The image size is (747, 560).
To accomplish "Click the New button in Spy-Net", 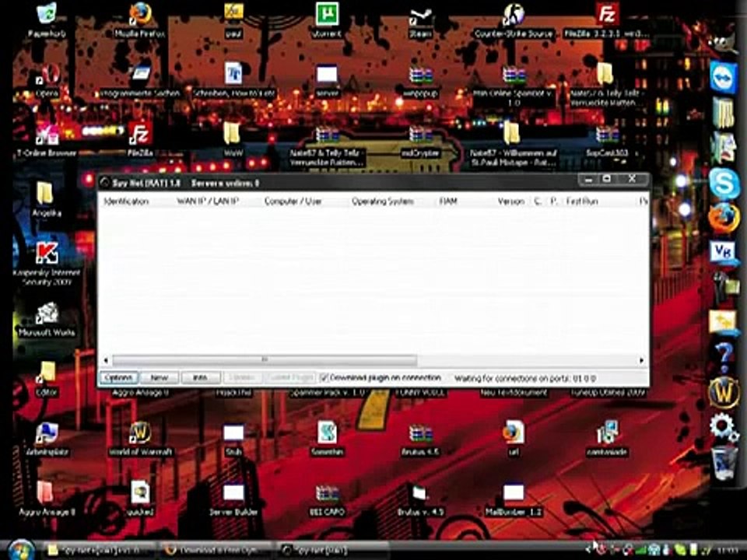I will tap(160, 378).
